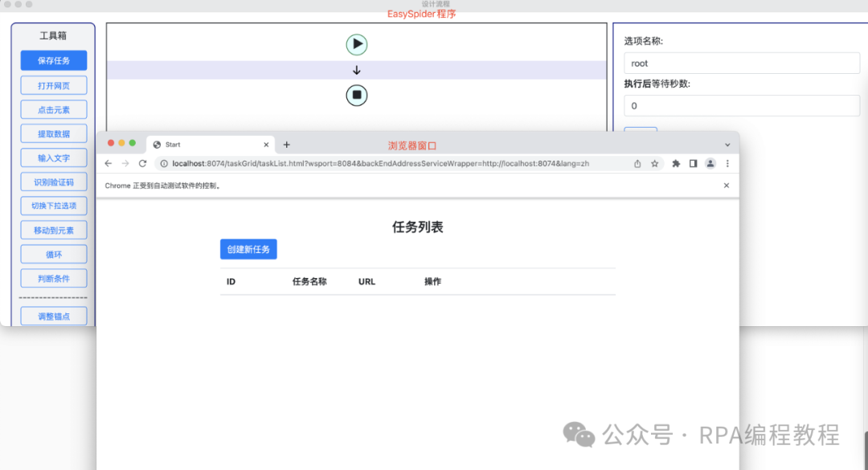Go forward in the Chrome browser window
The image size is (868, 470).
pyautogui.click(x=125, y=163)
